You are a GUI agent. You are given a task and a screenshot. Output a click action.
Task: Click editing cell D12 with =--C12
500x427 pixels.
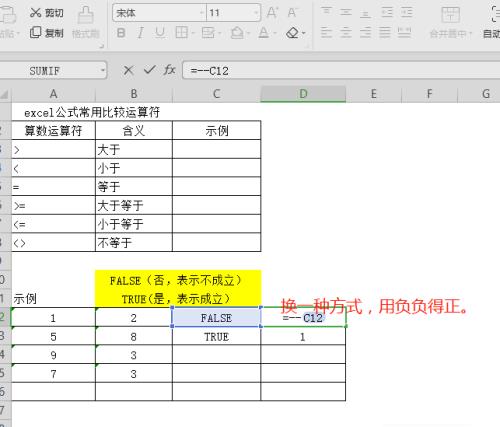[x=303, y=317]
